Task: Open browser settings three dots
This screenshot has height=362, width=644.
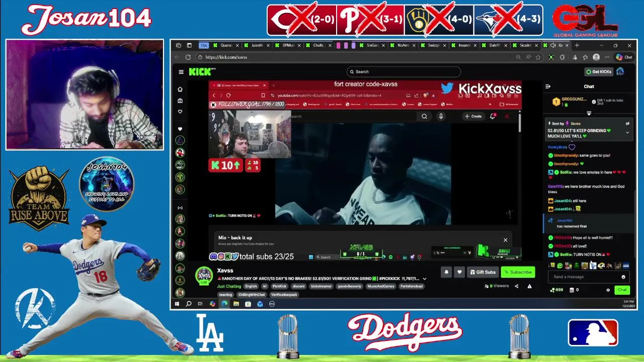Action: point(607,57)
